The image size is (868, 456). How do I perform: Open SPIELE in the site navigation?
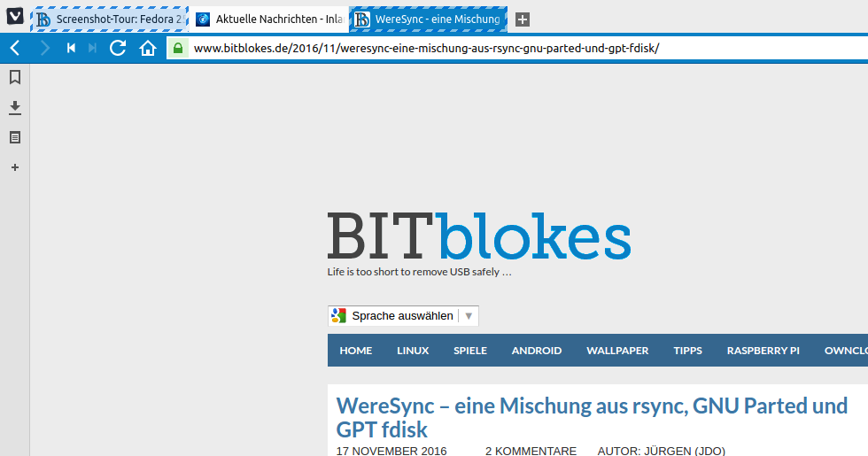(x=470, y=351)
